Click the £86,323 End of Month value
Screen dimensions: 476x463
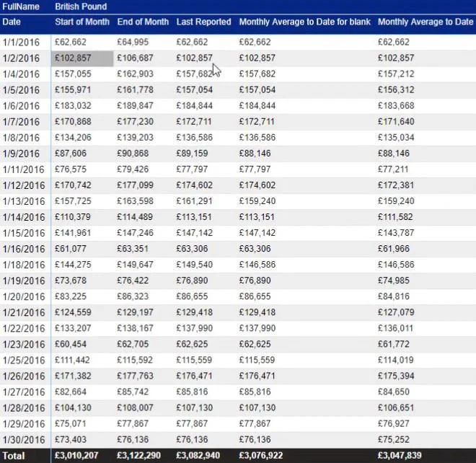click(133, 296)
